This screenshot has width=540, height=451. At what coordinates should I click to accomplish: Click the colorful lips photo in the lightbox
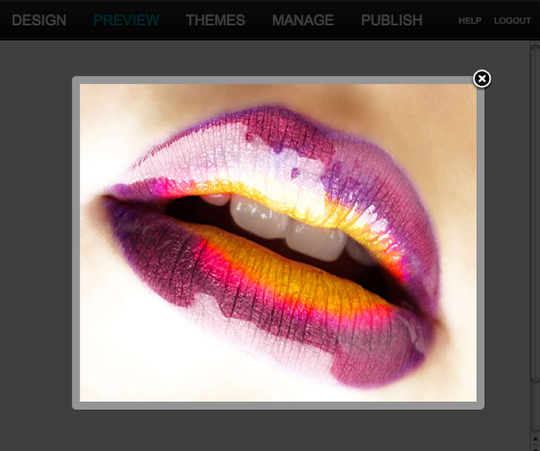pyautogui.click(x=278, y=243)
